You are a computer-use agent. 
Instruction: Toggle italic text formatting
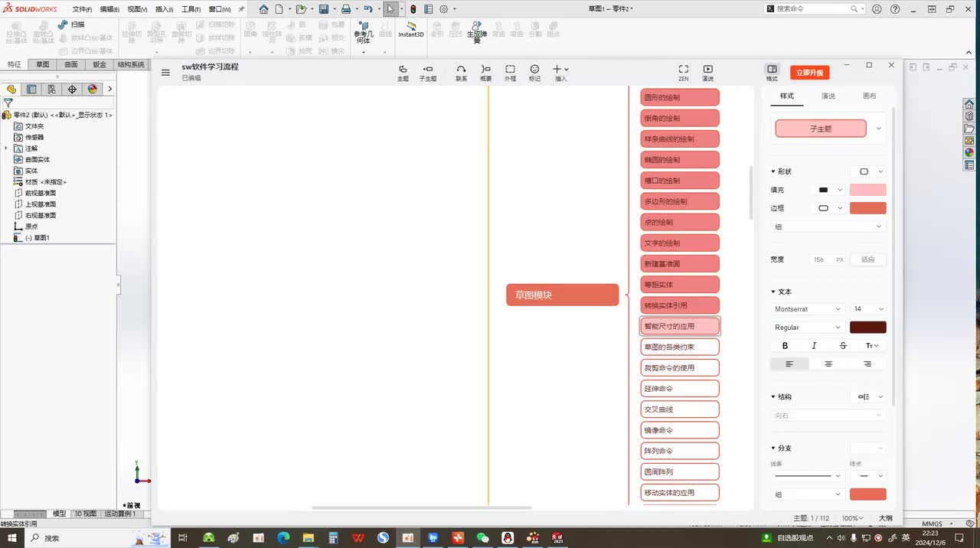814,346
